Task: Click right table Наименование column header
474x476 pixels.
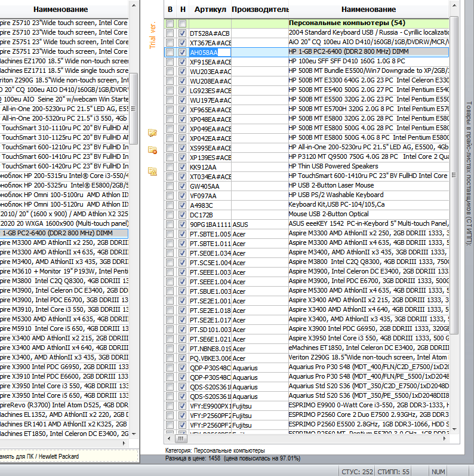Action: tap(368, 10)
